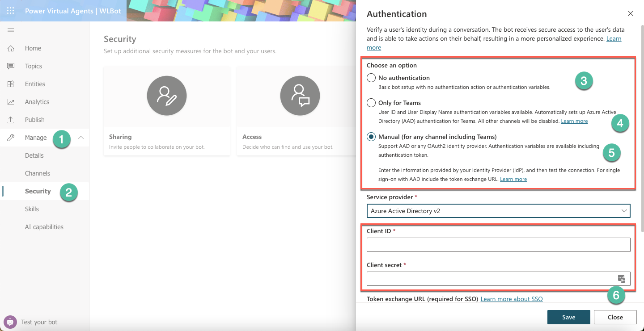Open Learn more link under Manual option
The height and width of the screenshot is (331, 644).
513,179
